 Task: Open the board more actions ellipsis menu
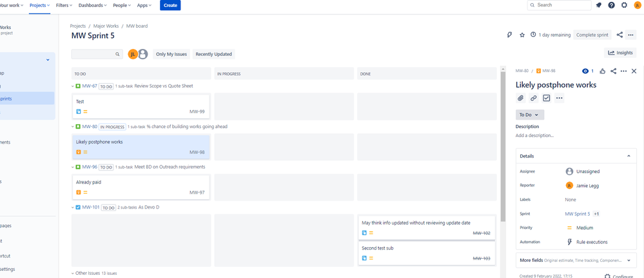pos(631,35)
